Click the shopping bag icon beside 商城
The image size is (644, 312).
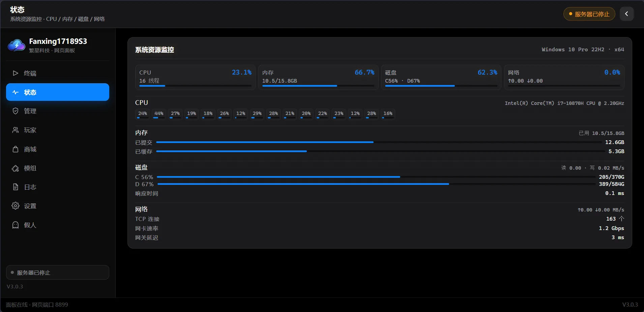(x=15, y=149)
